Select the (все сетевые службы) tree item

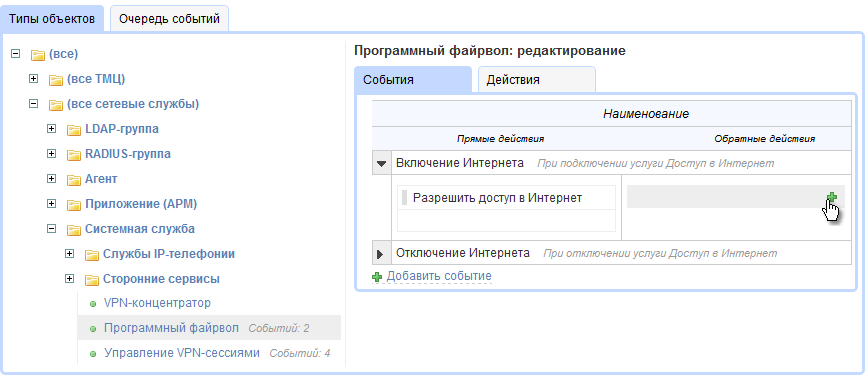[x=133, y=104]
